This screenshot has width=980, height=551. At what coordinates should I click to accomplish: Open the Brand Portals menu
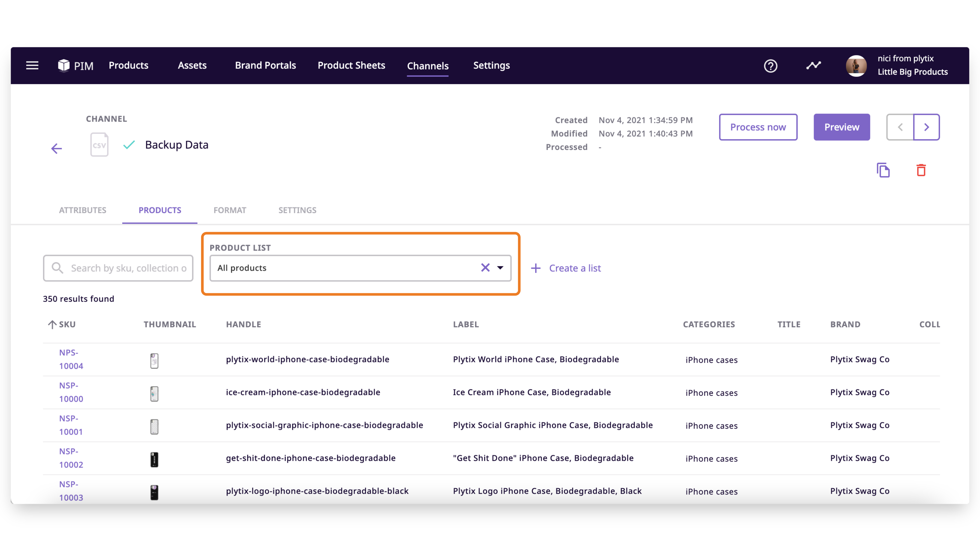[x=265, y=65]
